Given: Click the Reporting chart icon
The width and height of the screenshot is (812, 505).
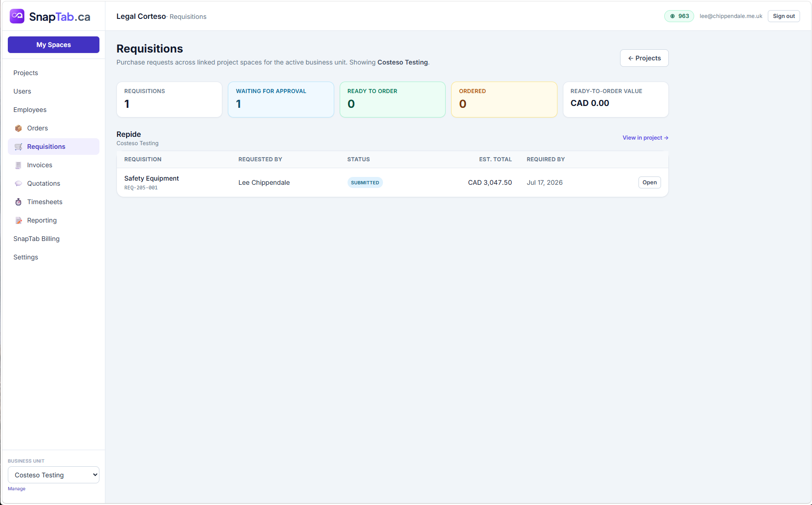Looking at the screenshot, I should tap(18, 220).
